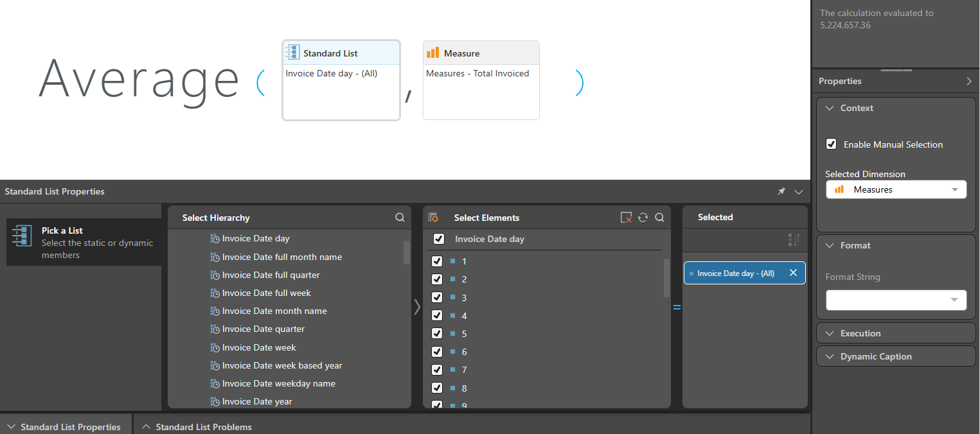This screenshot has height=434, width=980.
Task: Open the Format String dropdown
Action: click(896, 300)
